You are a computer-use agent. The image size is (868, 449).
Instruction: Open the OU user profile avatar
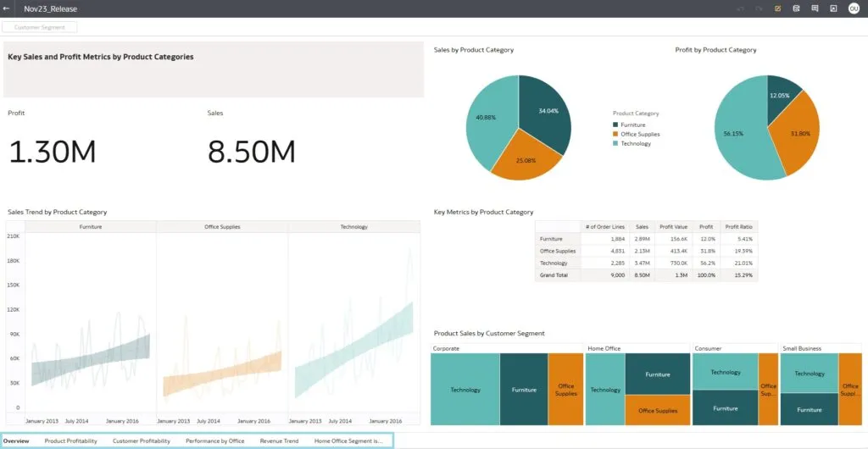[x=854, y=8]
